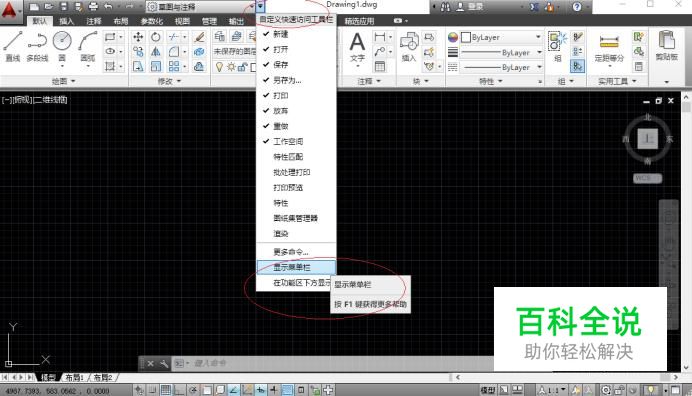
Task: Click the Copy tool icon
Action: pos(138,52)
